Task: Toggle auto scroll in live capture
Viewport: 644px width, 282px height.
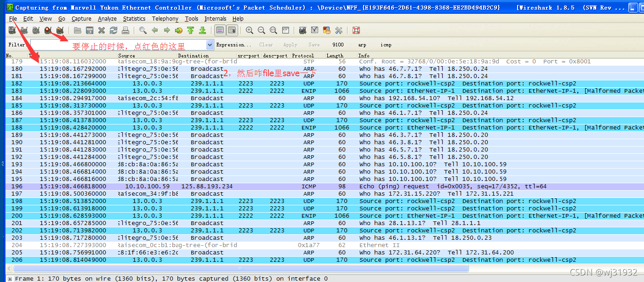Action: pos(232,30)
